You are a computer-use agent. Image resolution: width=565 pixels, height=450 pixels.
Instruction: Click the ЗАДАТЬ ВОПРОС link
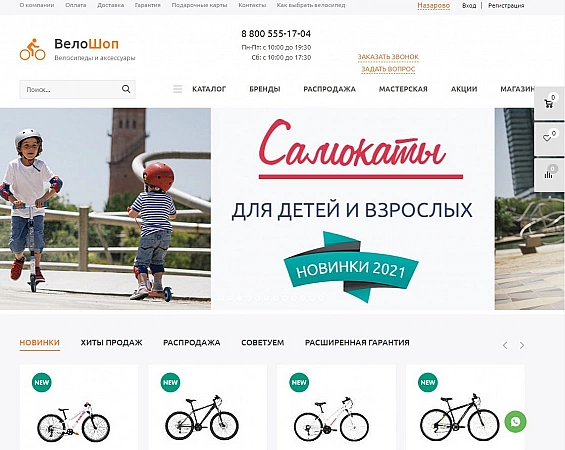tap(388, 69)
